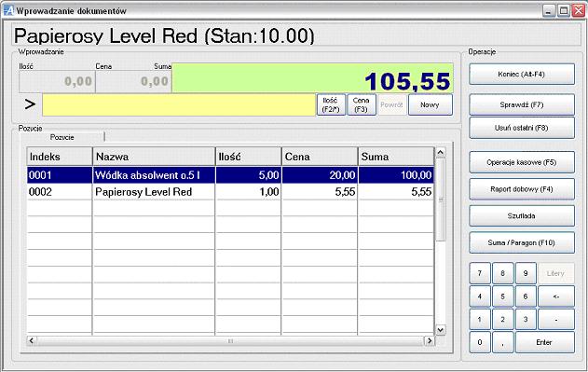The width and height of the screenshot is (588, 372).
Task: Click quantity cell 1,00
Action: (249, 192)
